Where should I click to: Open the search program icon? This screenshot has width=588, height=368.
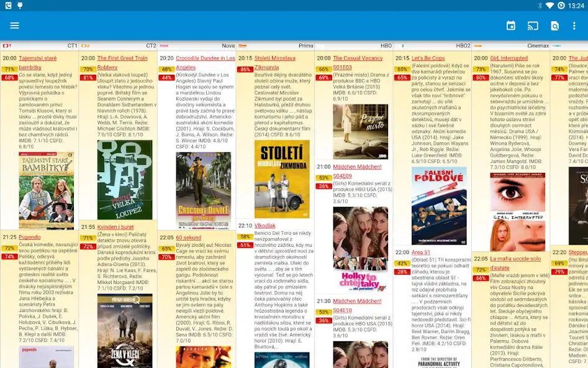554,25
